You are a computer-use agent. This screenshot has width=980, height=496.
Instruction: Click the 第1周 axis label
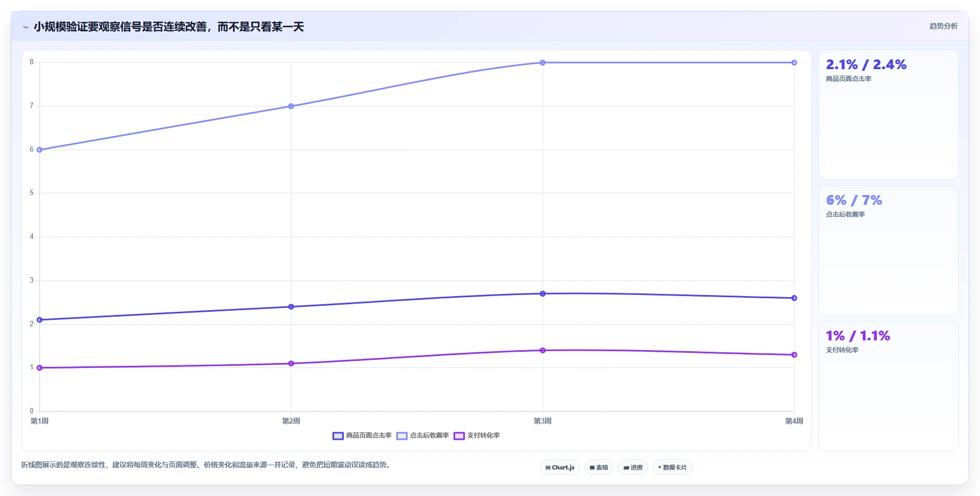coord(39,421)
